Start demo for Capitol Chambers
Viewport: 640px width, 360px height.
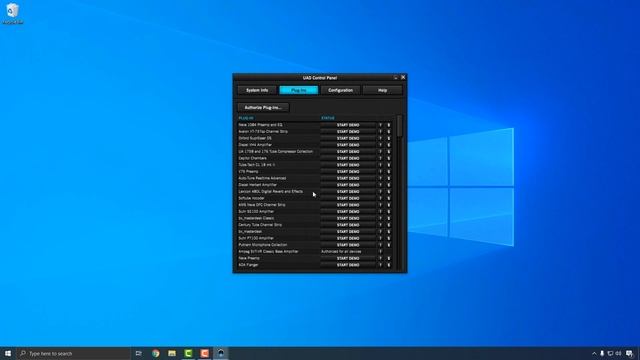pos(348,158)
